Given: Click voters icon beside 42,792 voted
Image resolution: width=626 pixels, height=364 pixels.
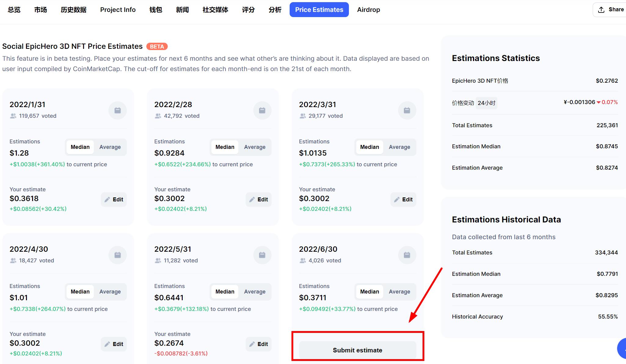Looking at the screenshot, I should [158, 116].
